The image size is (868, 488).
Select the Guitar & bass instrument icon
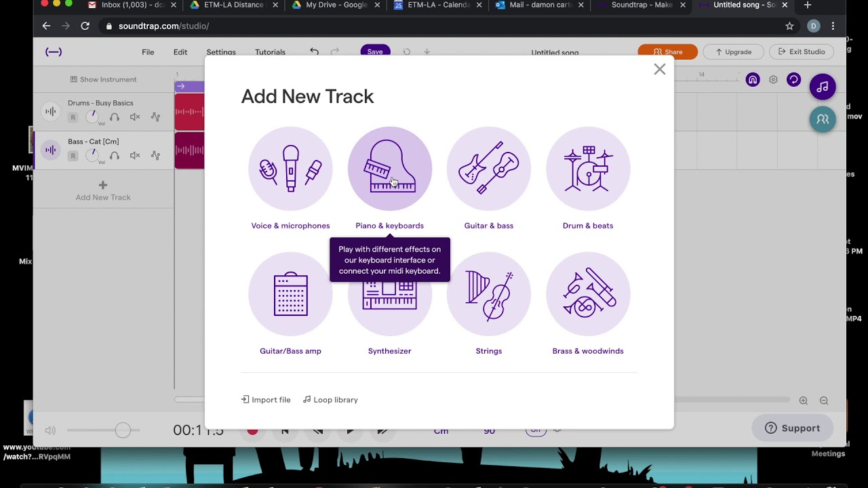click(x=488, y=168)
